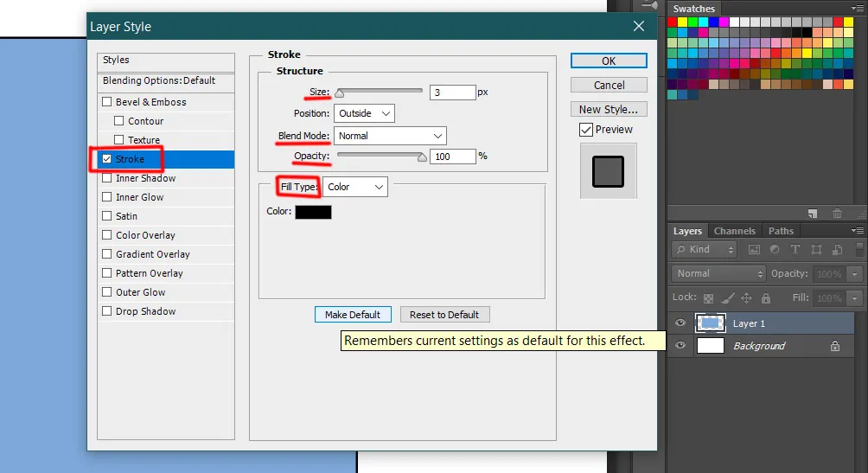Enable the Bevel & Emboss checkbox
This screenshot has width=868, height=473.
pyautogui.click(x=107, y=102)
